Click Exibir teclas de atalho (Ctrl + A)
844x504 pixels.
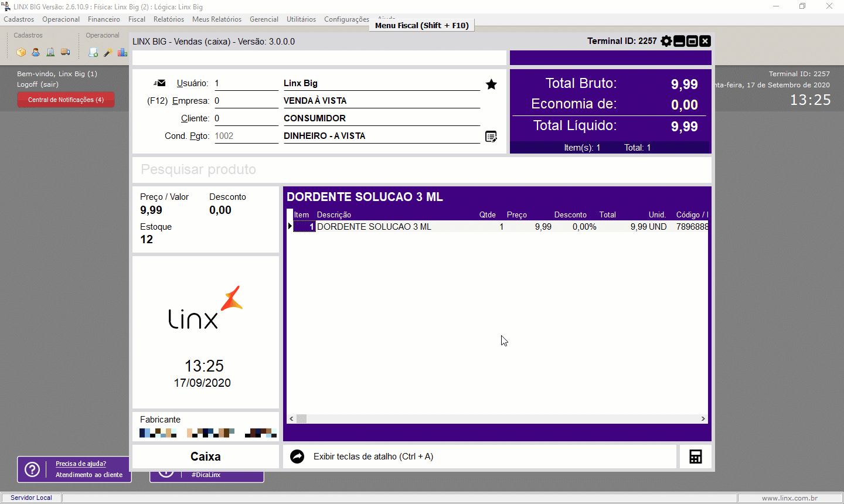point(373,457)
